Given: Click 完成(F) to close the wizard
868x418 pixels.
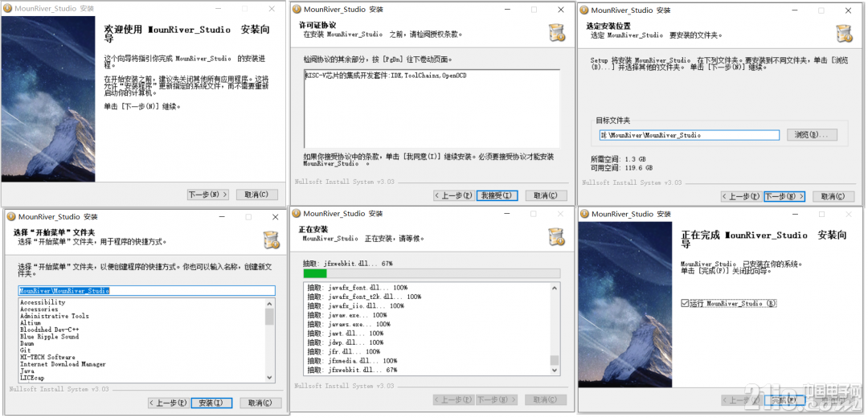Looking at the screenshot, I should (784, 400).
